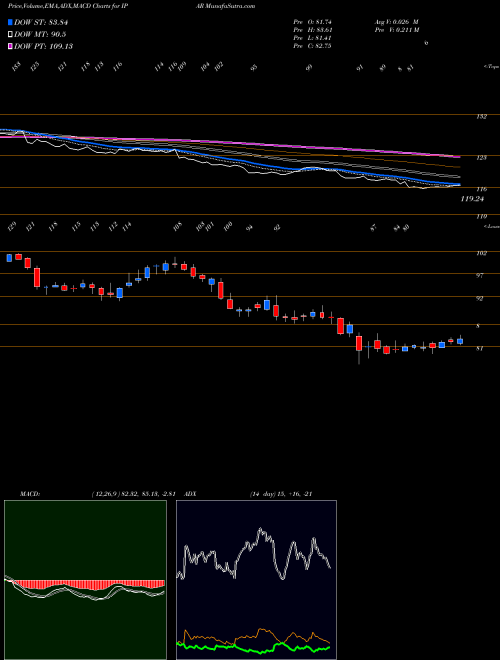Screen dimensions: 500x660
Task: Select the 'DOW ST: 83.84' legend label
Action: pos(41,23)
